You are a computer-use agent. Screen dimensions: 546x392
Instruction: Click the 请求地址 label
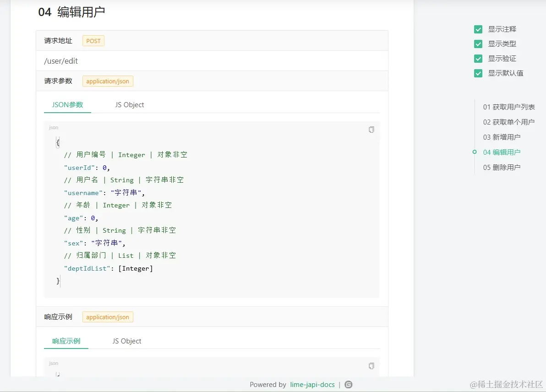point(58,41)
